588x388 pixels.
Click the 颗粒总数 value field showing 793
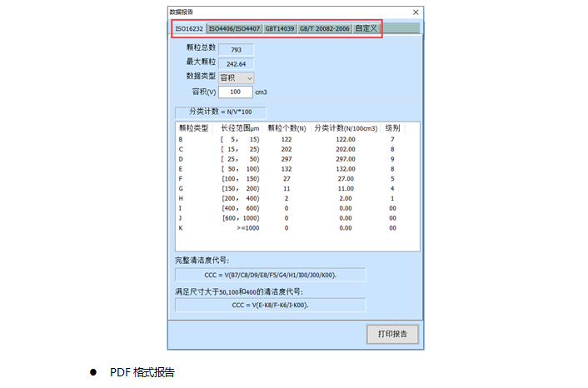(x=236, y=50)
